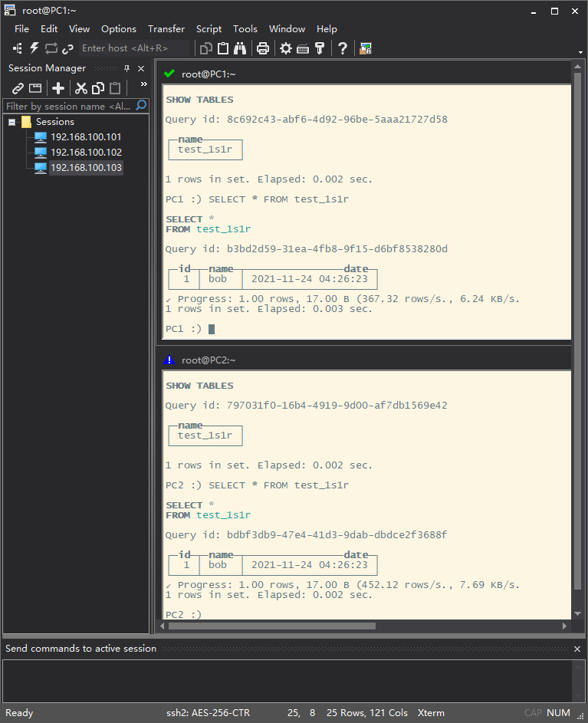
Task: Select the Sessions folder
Action: coord(55,122)
